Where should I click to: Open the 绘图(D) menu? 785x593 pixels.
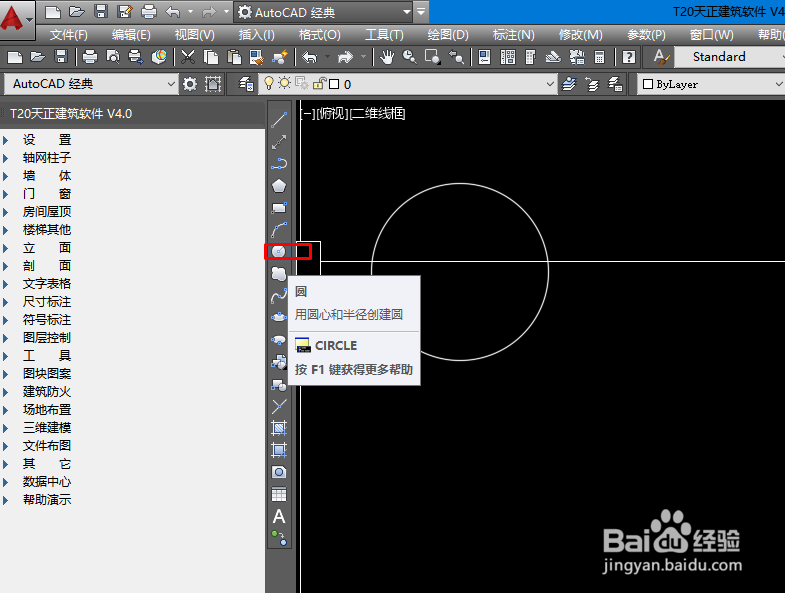pos(448,35)
